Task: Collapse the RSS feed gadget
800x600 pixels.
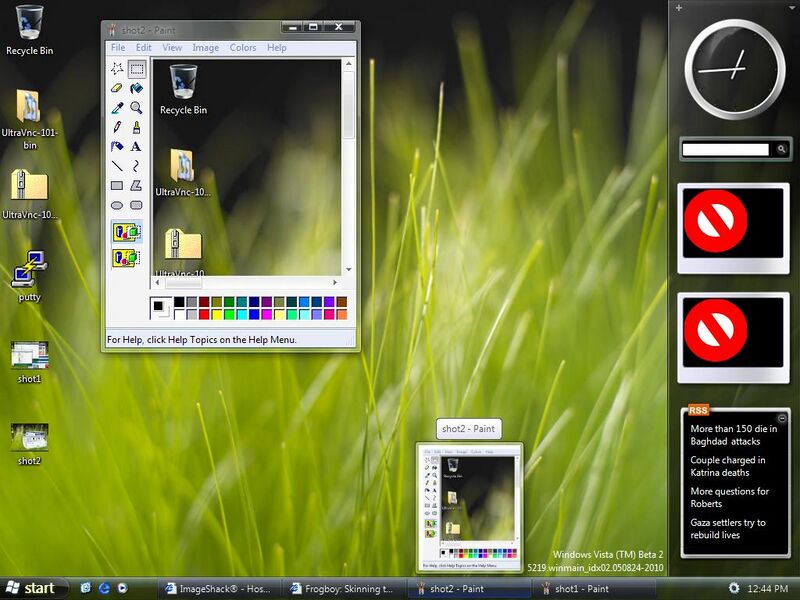Action: pos(782,418)
